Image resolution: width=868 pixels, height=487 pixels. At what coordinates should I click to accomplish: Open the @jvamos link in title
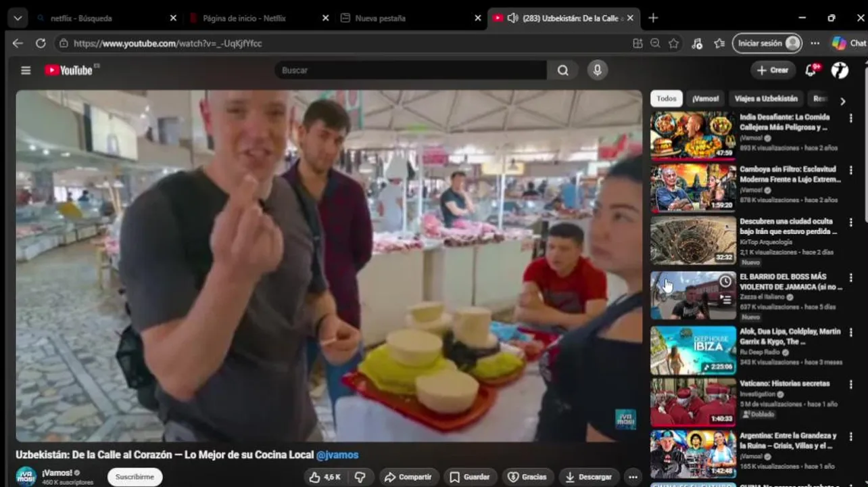[x=337, y=455]
